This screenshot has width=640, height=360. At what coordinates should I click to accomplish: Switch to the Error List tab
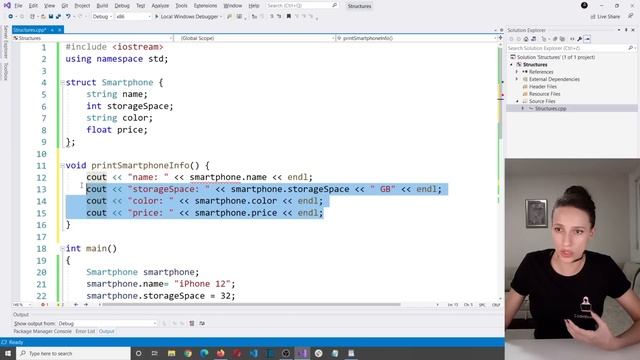coord(85,331)
